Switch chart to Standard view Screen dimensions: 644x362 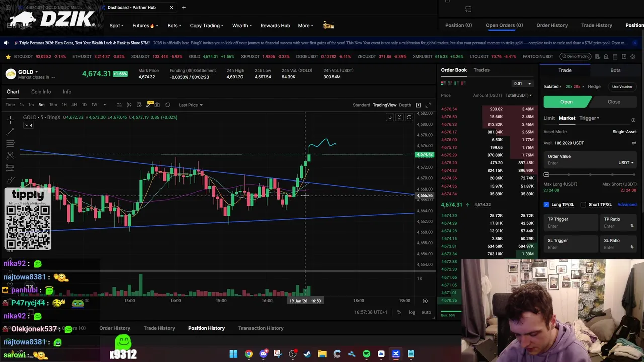pos(361,105)
